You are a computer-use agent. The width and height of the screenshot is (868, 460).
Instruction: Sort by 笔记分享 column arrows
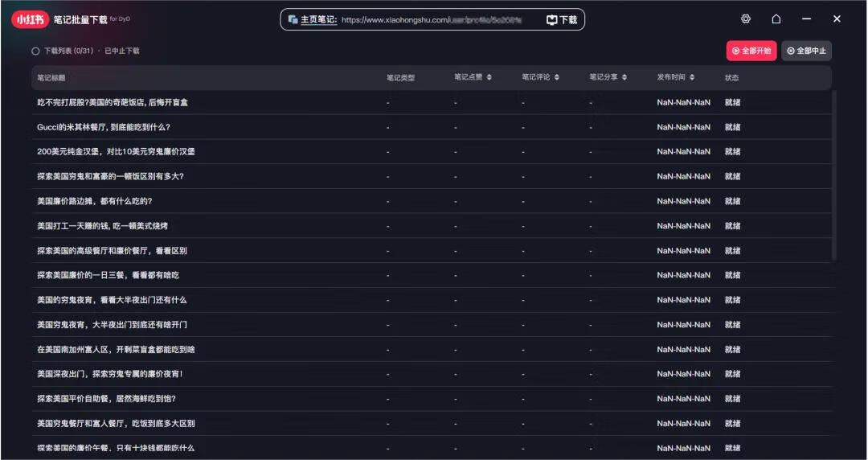[x=624, y=78]
